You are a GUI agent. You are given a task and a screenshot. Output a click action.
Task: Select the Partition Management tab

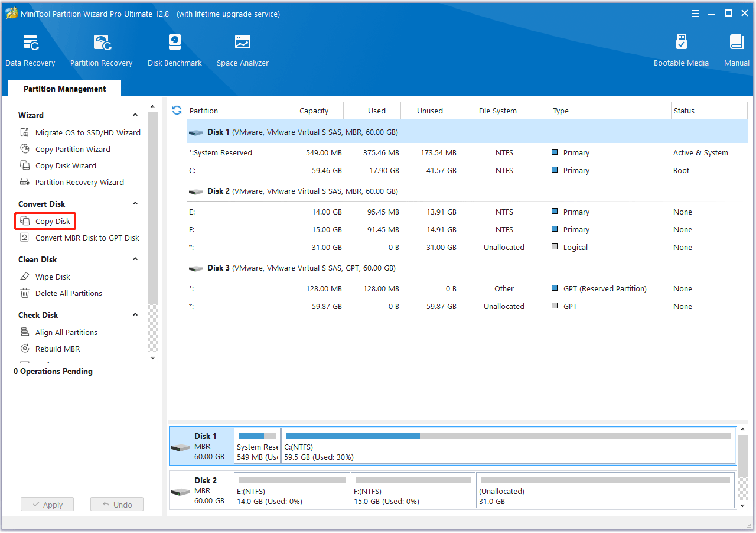point(64,89)
